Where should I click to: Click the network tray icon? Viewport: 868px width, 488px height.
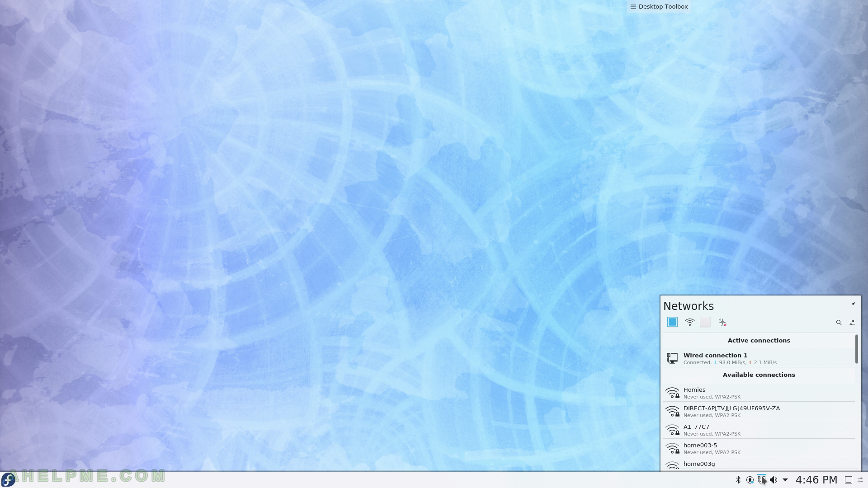pyautogui.click(x=762, y=480)
